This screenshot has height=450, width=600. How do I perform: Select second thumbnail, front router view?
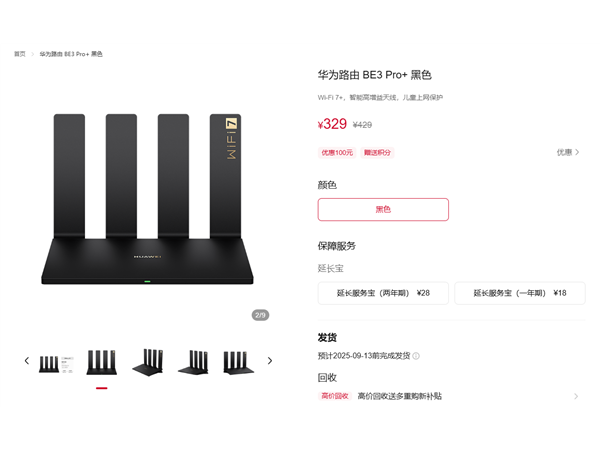point(101,362)
